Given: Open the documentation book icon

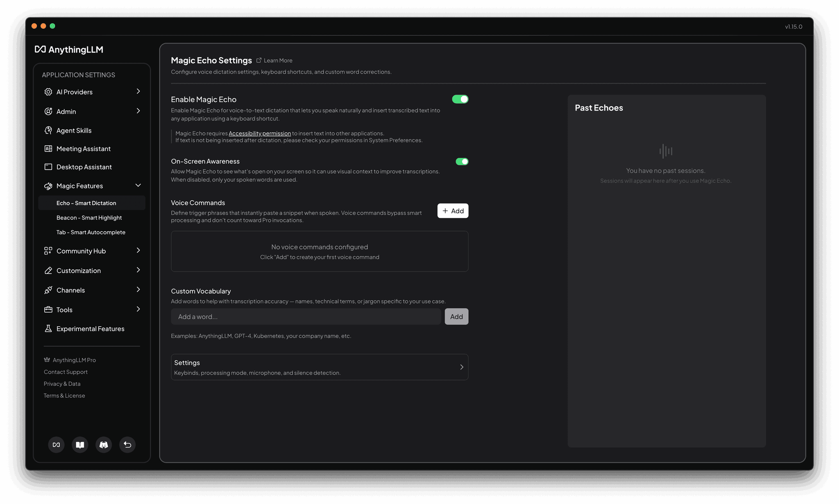Looking at the screenshot, I should click(80, 445).
